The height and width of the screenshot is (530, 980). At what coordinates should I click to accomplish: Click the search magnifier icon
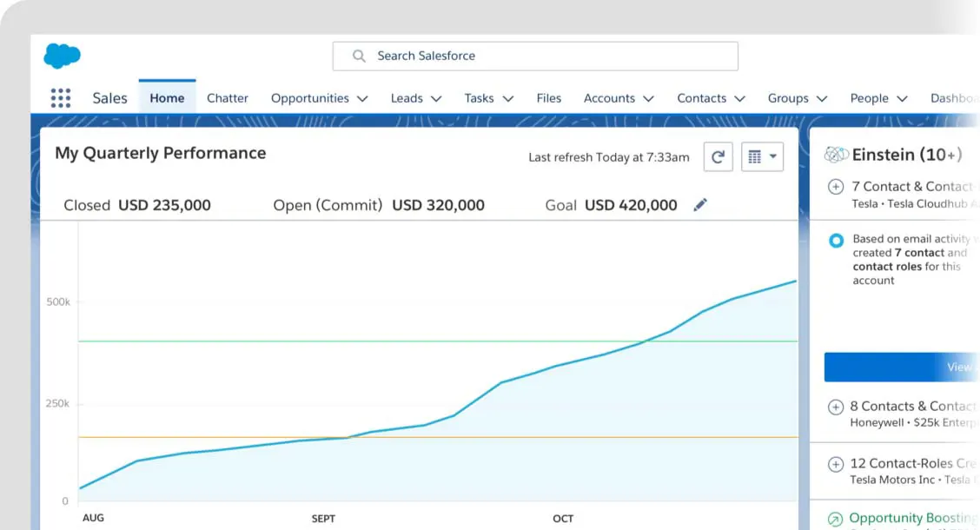[x=358, y=56]
